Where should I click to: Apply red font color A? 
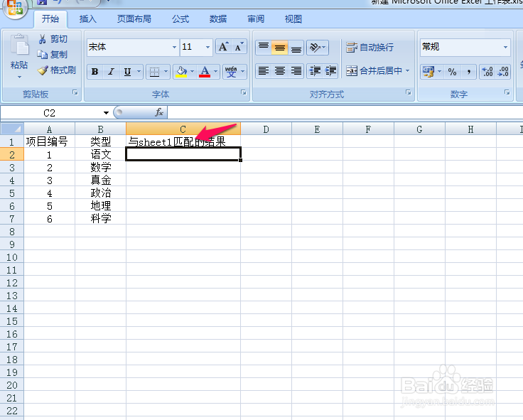point(205,72)
